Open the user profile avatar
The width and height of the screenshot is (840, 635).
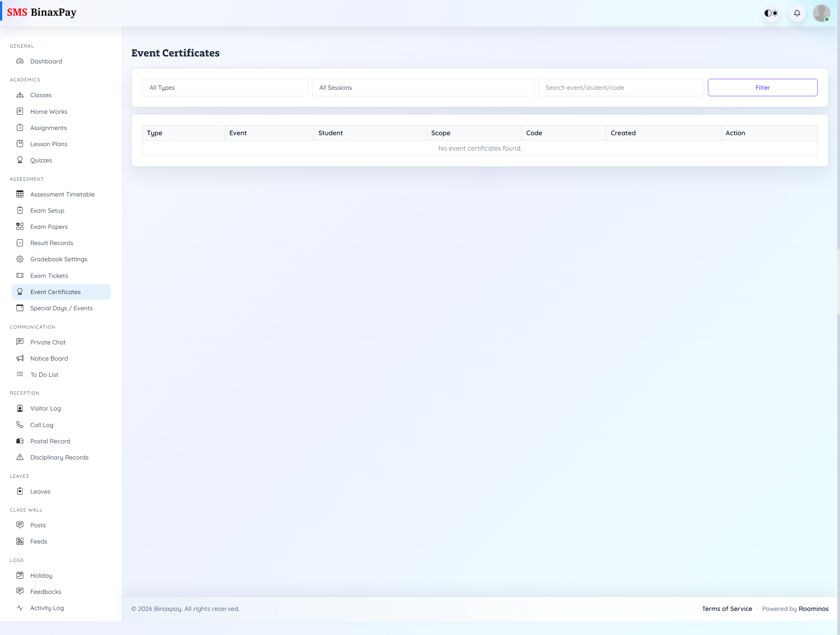pyautogui.click(x=821, y=13)
